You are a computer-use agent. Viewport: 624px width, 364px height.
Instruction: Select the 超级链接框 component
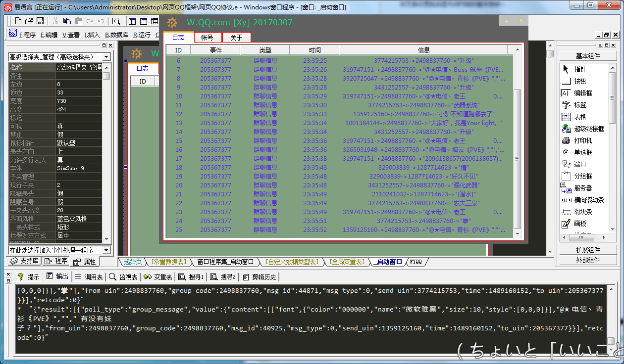click(588, 129)
